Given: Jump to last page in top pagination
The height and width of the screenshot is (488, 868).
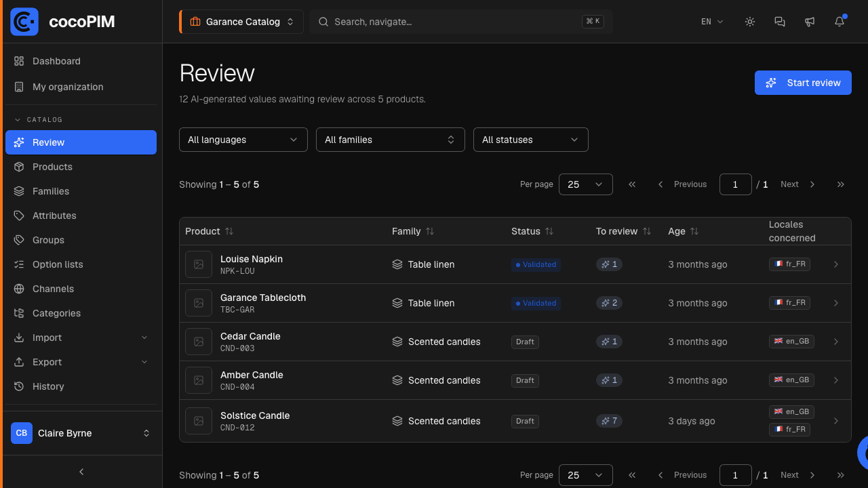Looking at the screenshot, I should (x=841, y=184).
